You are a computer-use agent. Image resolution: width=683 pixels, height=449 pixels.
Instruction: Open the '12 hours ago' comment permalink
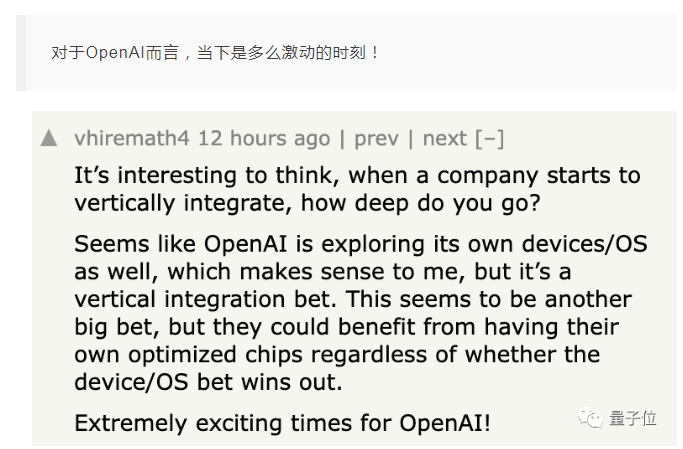264,138
